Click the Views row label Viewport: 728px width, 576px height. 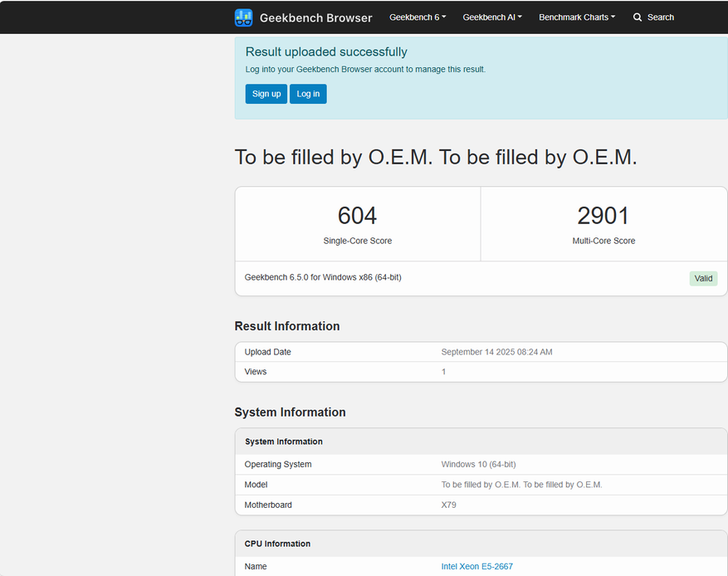click(256, 372)
